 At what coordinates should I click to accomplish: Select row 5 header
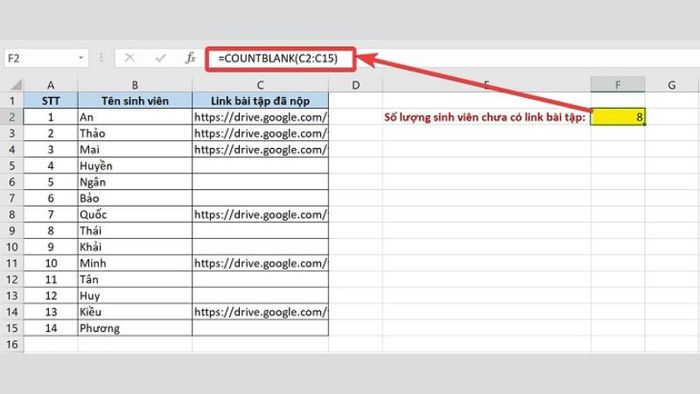pos(12,166)
